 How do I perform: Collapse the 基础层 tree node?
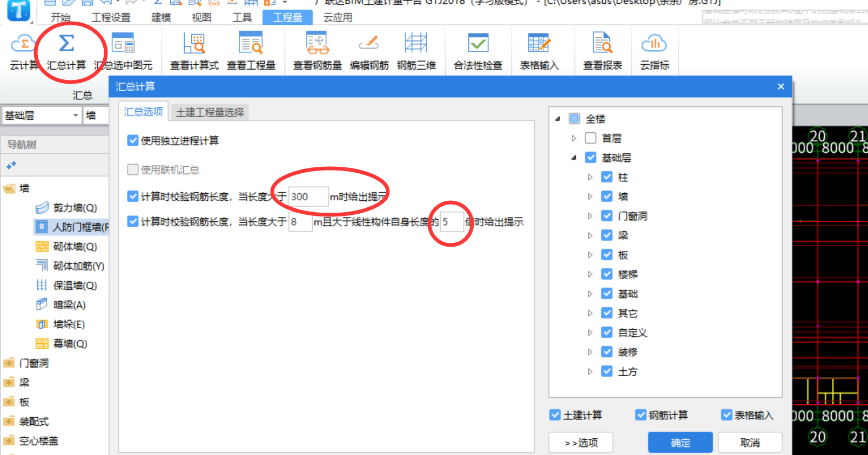tap(574, 158)
